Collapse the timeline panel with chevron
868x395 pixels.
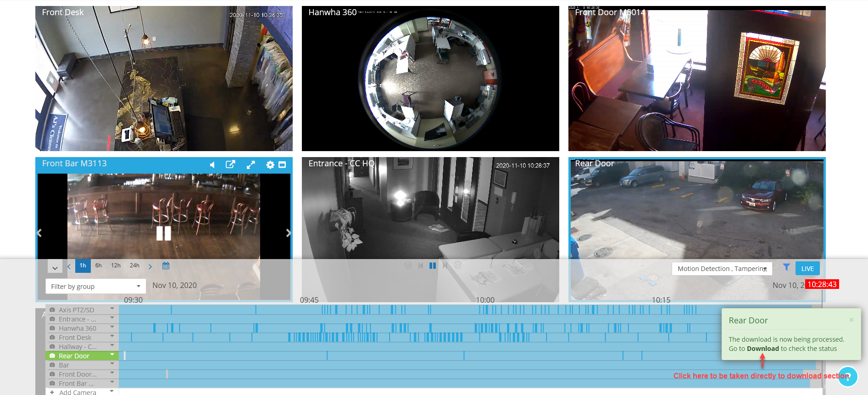coord(55,266)
